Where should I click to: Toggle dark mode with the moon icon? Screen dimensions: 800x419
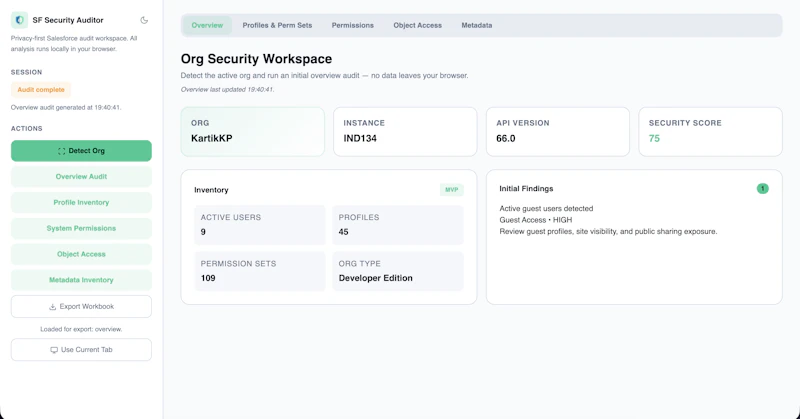144,20
